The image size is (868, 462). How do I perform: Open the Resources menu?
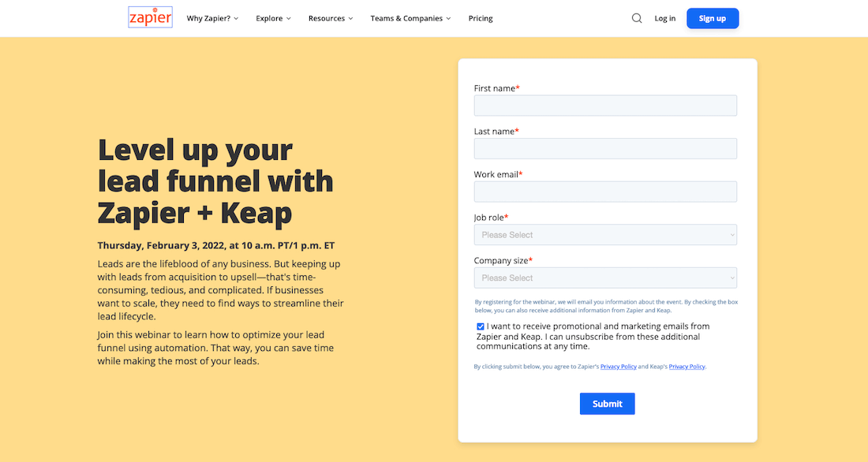point(331,18)
